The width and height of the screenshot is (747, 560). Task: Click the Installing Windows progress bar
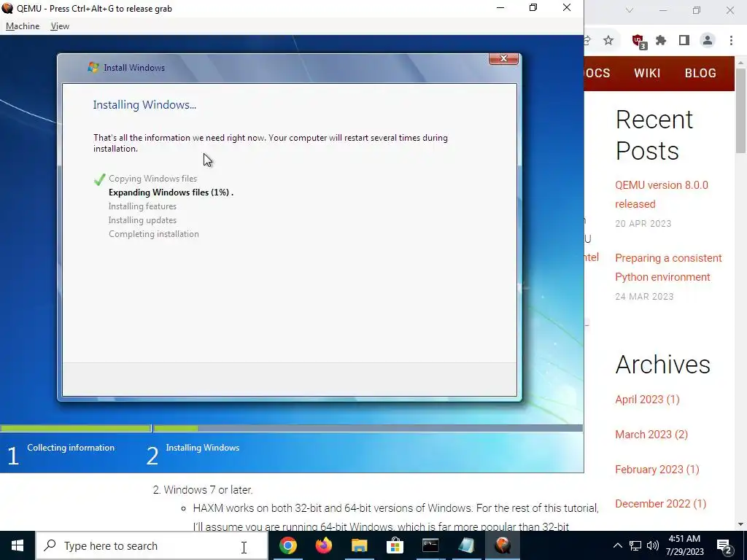click(x=368, y=429)
